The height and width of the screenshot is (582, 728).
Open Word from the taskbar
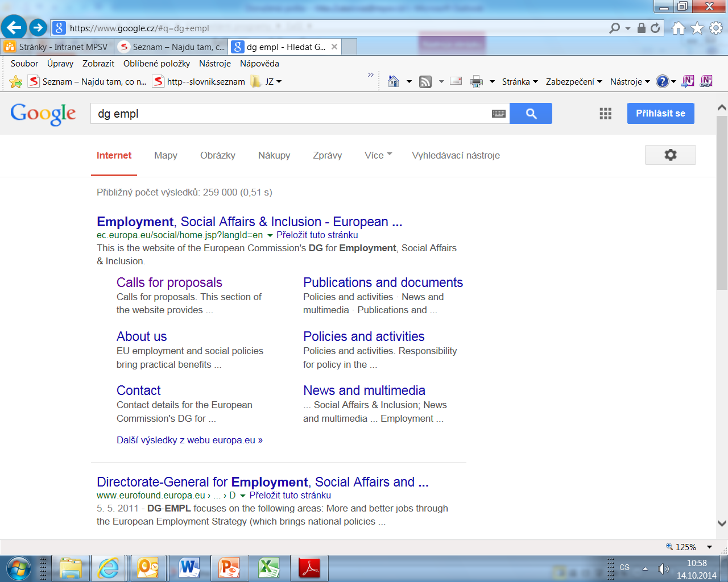(x=189, y=568)
